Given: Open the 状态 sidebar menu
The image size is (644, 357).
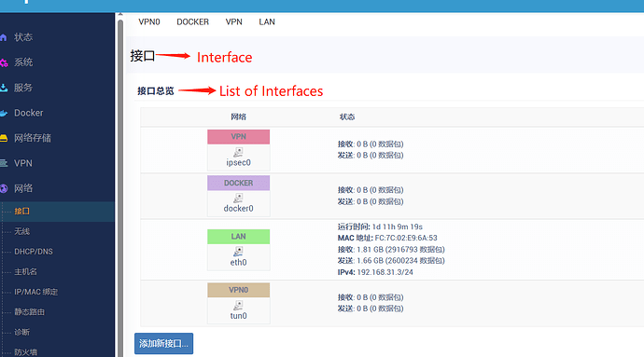Looking at the screenshot, I should pyautogui.click(x=23, y=37).
